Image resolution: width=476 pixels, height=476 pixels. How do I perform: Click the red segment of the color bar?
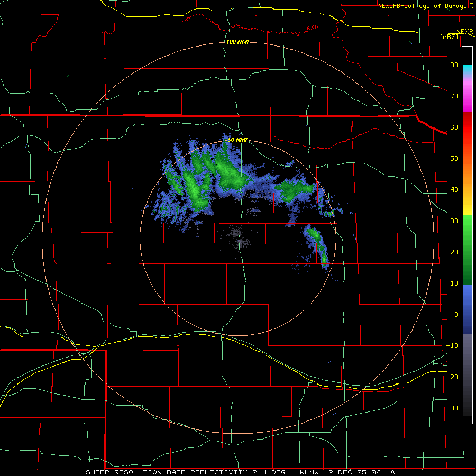point(467,127)
